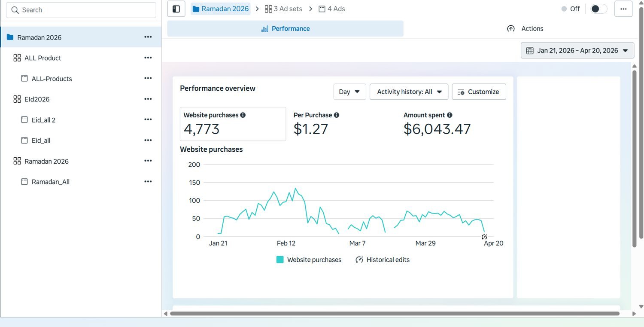This screenshot has width=644, height=327.
Task: Click the calendar icon in date range
Action: coord(530,51)
